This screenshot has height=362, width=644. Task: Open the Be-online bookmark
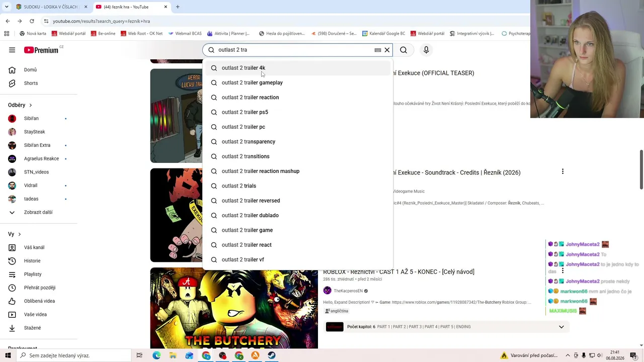click(103, 34)
